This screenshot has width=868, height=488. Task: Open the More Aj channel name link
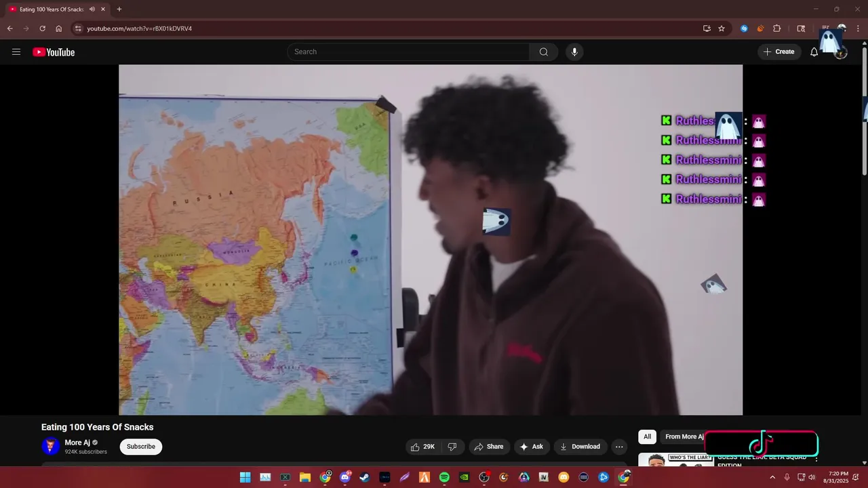click(x=77, y=443)
